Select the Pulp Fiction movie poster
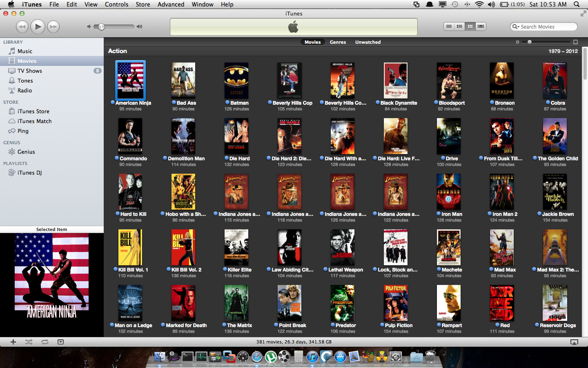Screen dimensions: 588x368 396,303
